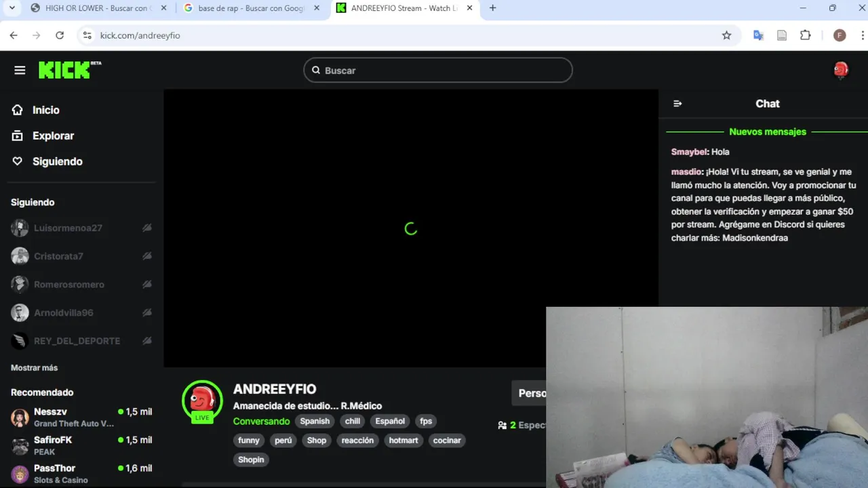Open REY_DEL_DEPORTE channel avatar
The image size is (868, 488).
[x=20, y=341]
